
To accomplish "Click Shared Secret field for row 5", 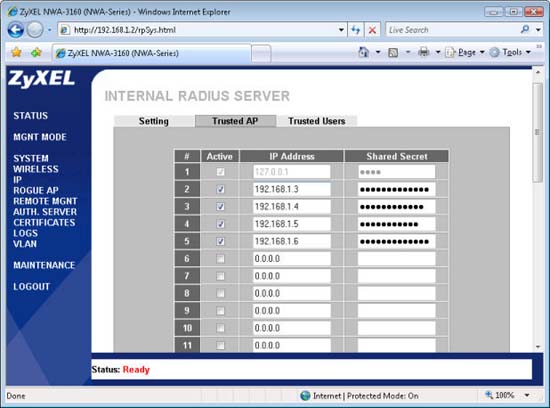I will 397,241.
